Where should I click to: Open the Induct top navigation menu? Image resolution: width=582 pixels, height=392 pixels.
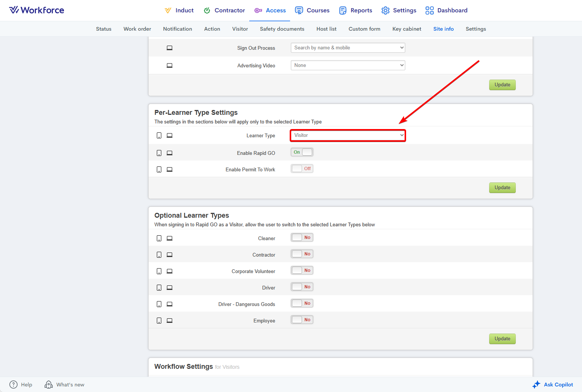(179, 10)
